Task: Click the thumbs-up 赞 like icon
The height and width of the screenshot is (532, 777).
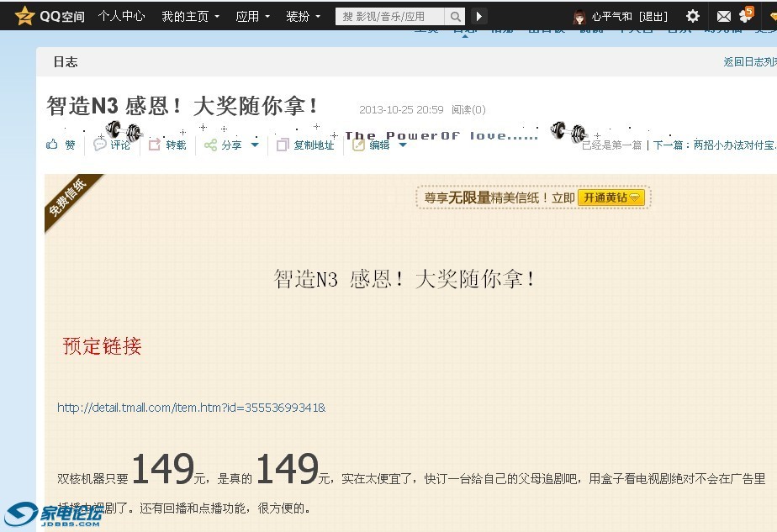Action: [x=53, y=145]
